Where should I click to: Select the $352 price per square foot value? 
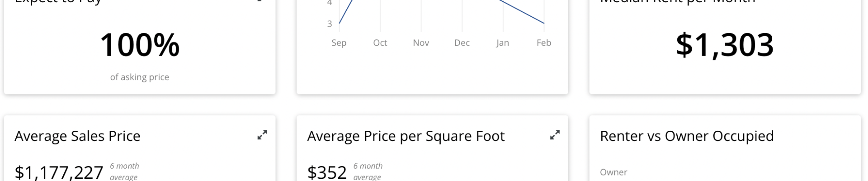pyautogui.click(x=327, y=172)
